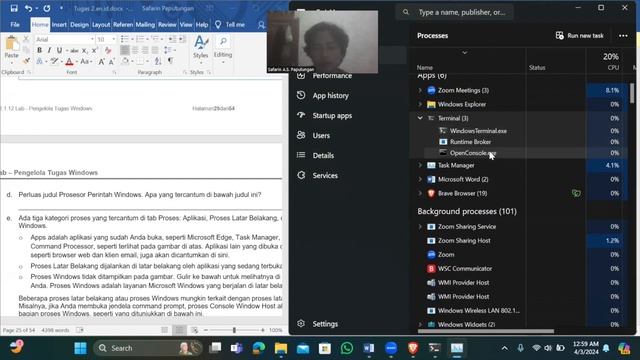Apply the red font color swatch
640x360 pixels.
[69, 62]
